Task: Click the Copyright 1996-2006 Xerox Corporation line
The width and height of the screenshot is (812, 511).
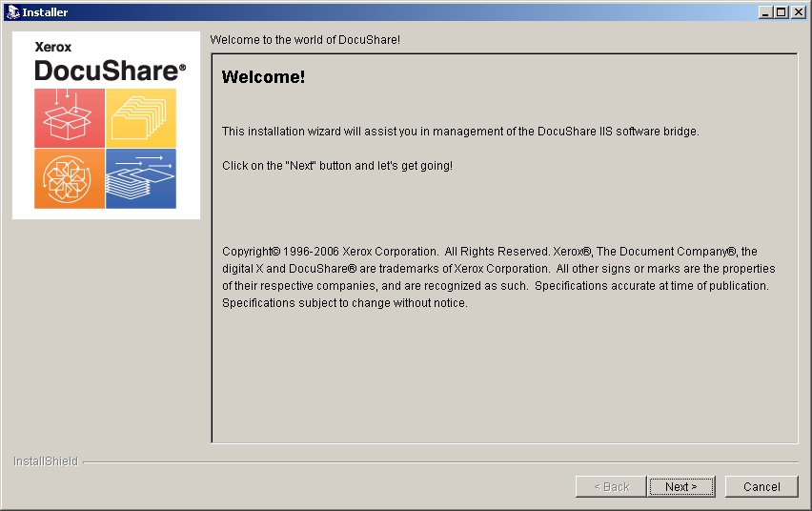Action: (x=489, y=252)
